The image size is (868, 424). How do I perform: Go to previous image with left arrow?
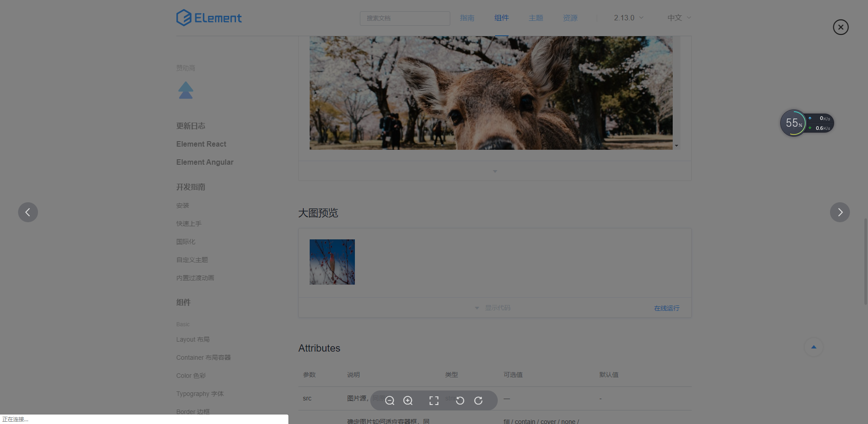point(28,212)
